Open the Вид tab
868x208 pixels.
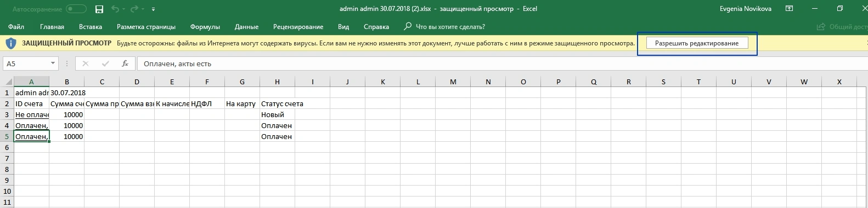(343, 27)
